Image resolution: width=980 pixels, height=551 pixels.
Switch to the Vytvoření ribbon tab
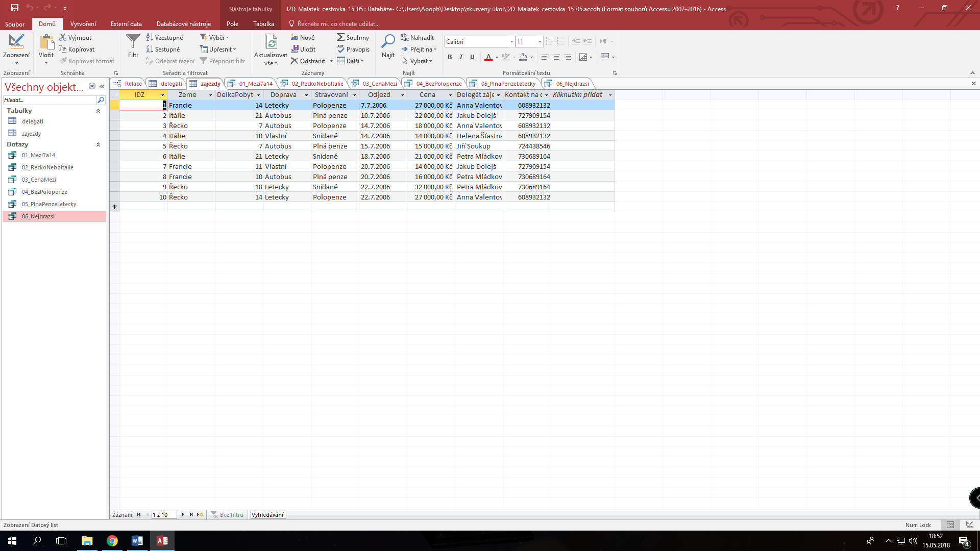83,23
